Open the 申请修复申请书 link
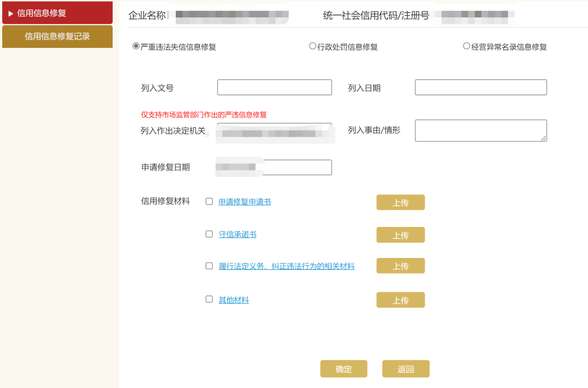This screenshot has height=388, width=588. [x=244, y=202]
